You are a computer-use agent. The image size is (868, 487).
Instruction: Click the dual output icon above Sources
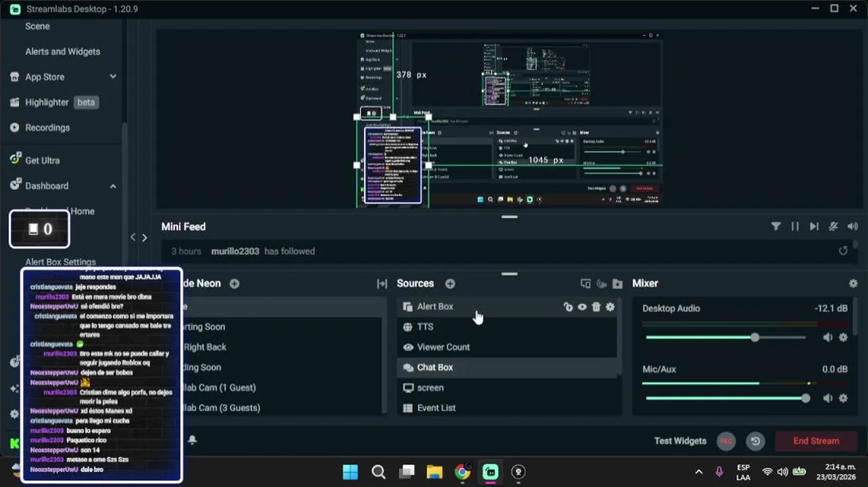pos(585,283)
